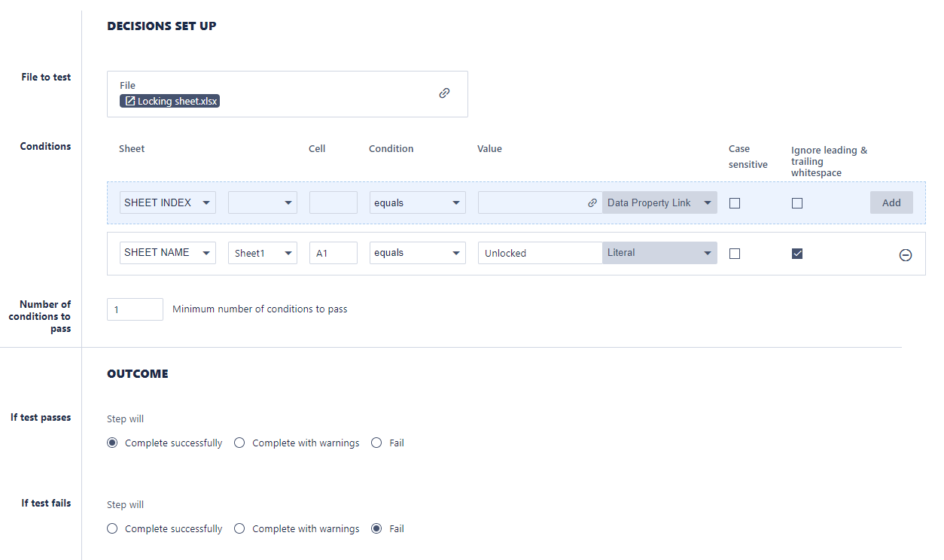Expand equals condition dropdown in new row
Viewport: 944px width, 560px height.
pos(417,202)
